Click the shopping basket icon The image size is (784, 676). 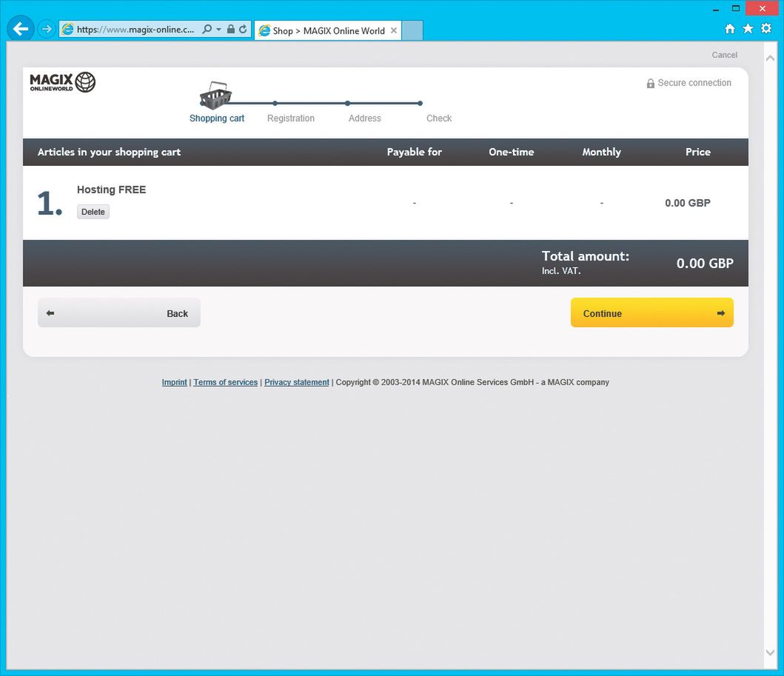pyautogui.click(x=215, y=96)
